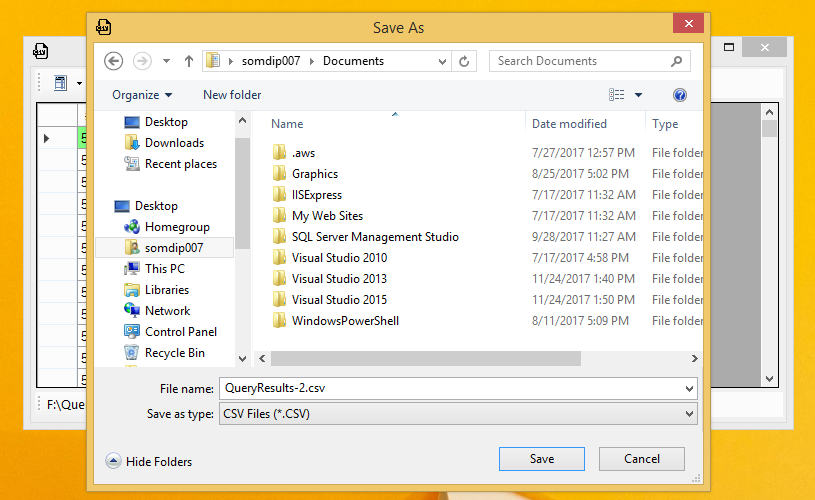Click the File name input field
Screen dimensions: 815x500
[x=451, y=388]
